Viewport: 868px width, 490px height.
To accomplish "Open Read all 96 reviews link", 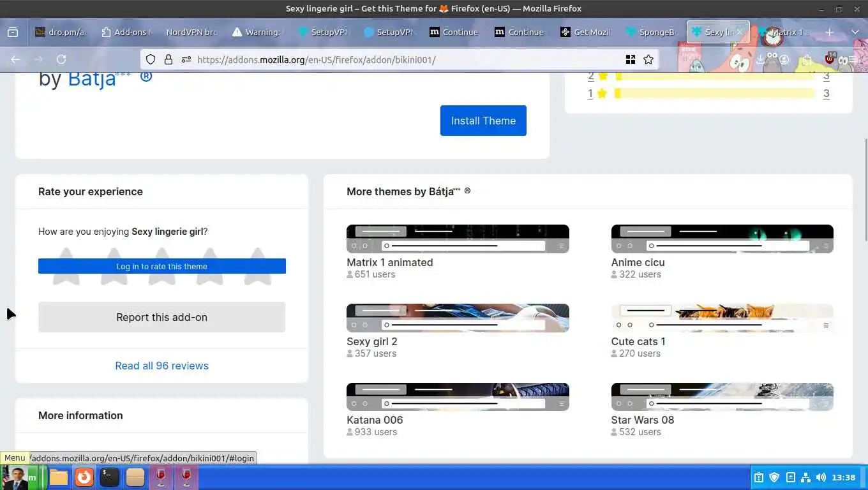I will pyautogui.click(x=162, y=366).
